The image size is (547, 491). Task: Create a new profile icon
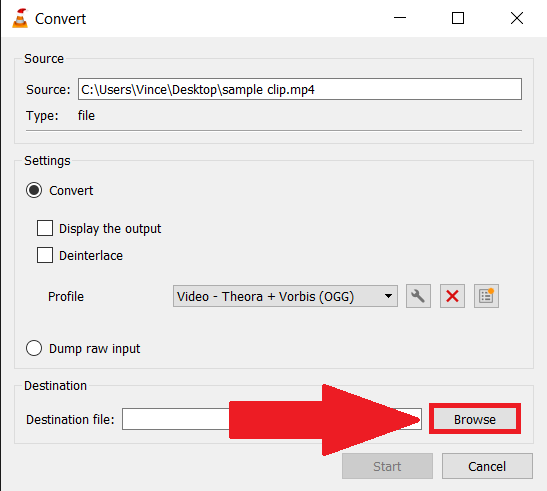click(486, 296)
